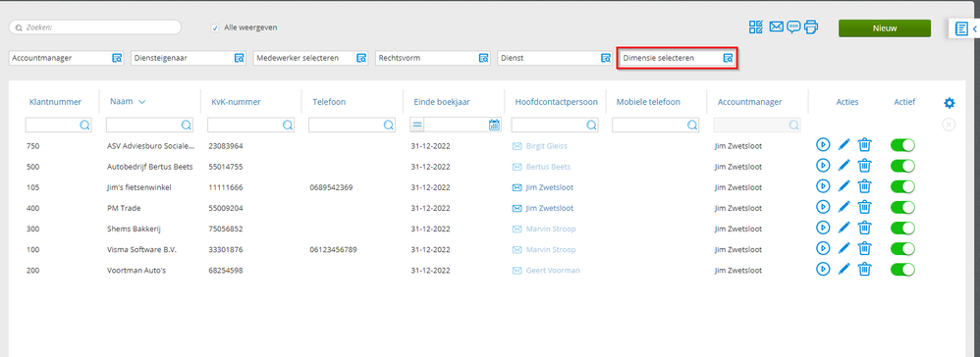Edit Autobedrijf Bertus Beets client
This screenshot has height=357, width=980.
tap(844, 166)
